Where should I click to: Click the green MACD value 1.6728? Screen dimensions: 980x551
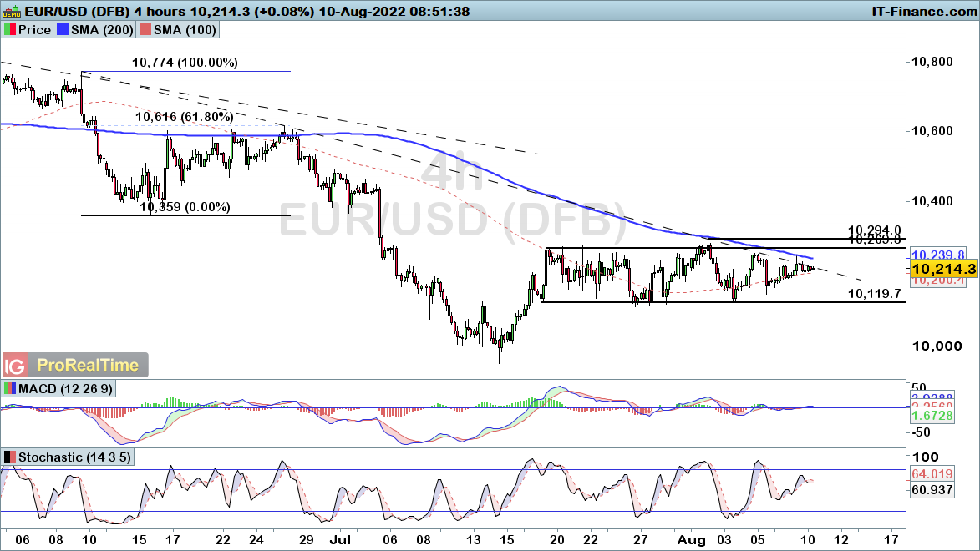click(x=932, y=416)
